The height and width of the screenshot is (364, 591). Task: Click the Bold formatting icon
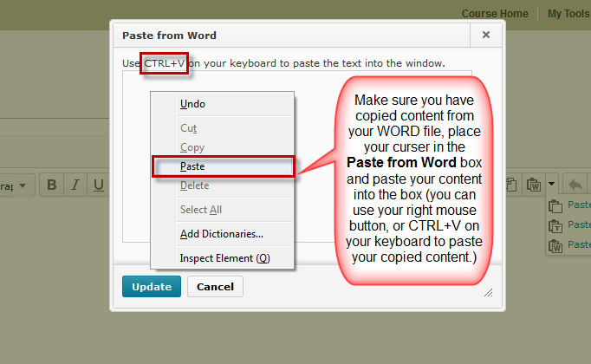52,185
